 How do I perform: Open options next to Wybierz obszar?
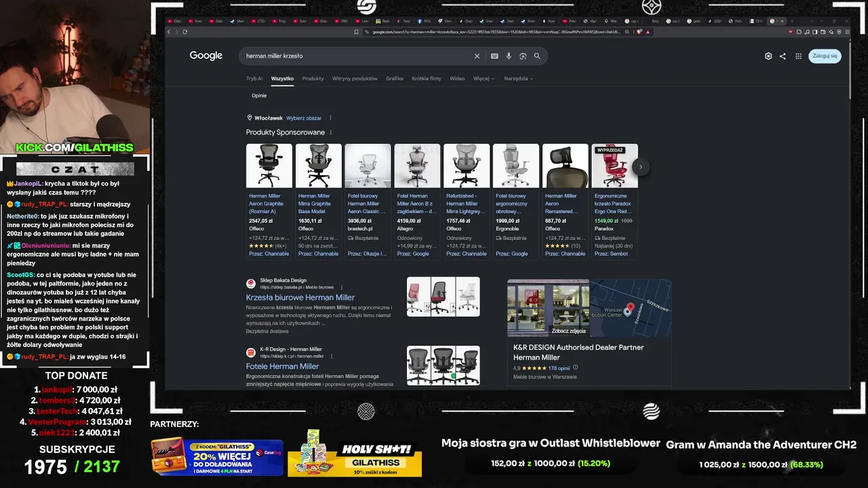[x=330, y=118]
